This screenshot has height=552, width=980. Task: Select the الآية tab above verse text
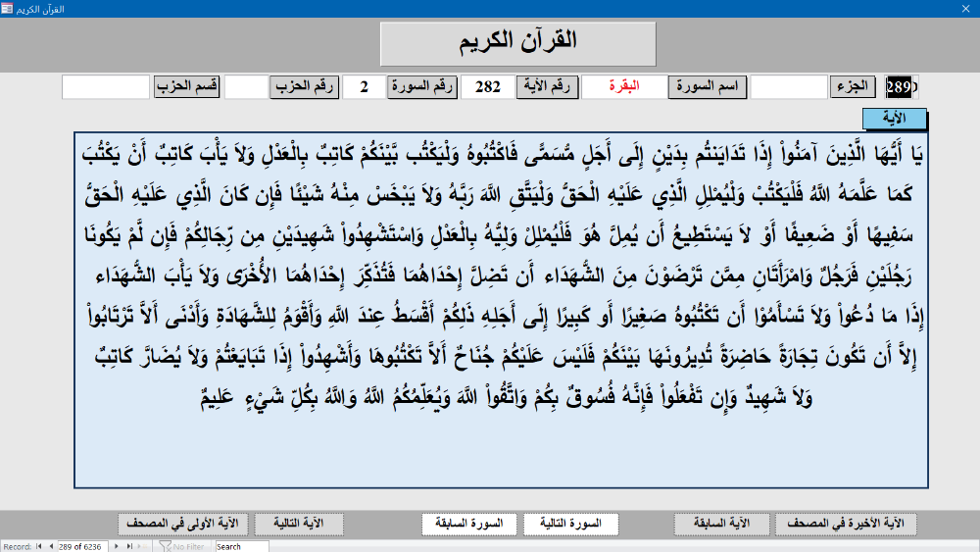tap(894, 119)
